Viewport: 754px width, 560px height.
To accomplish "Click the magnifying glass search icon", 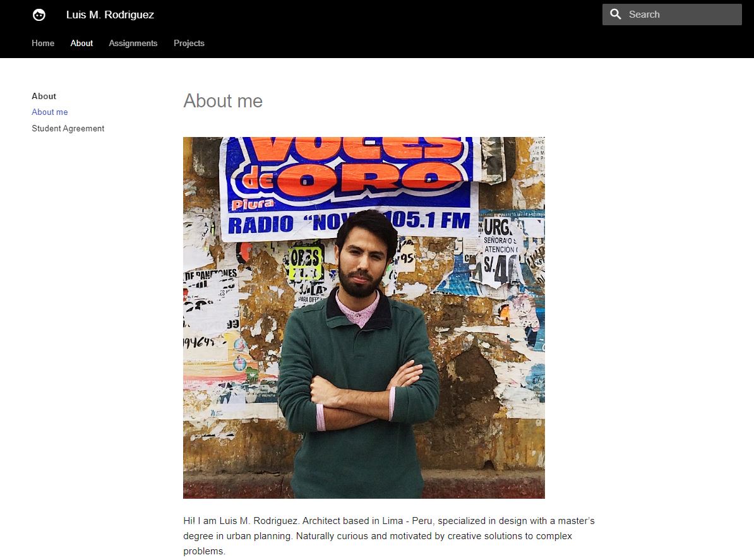I will [x=616, y=14].
